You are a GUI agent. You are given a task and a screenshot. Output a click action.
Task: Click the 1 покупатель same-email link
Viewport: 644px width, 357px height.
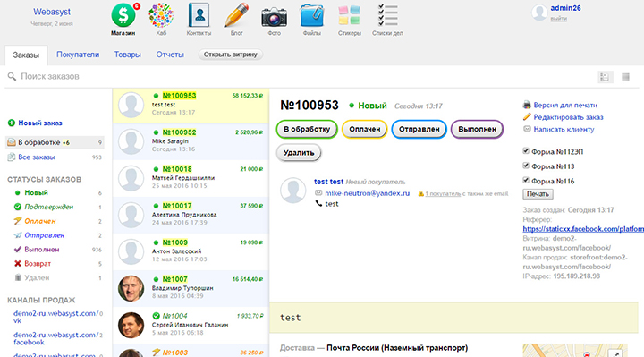pos(443,193)
